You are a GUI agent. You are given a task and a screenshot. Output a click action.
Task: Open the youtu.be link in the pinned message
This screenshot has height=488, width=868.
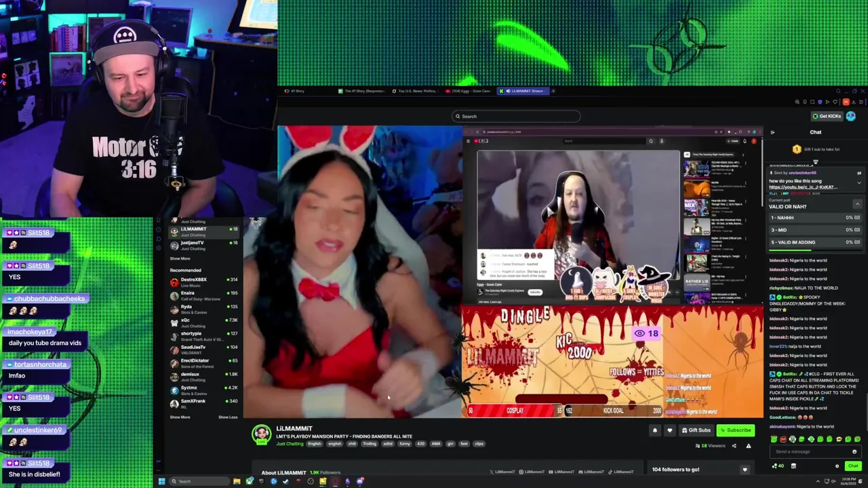pos(803,187)
